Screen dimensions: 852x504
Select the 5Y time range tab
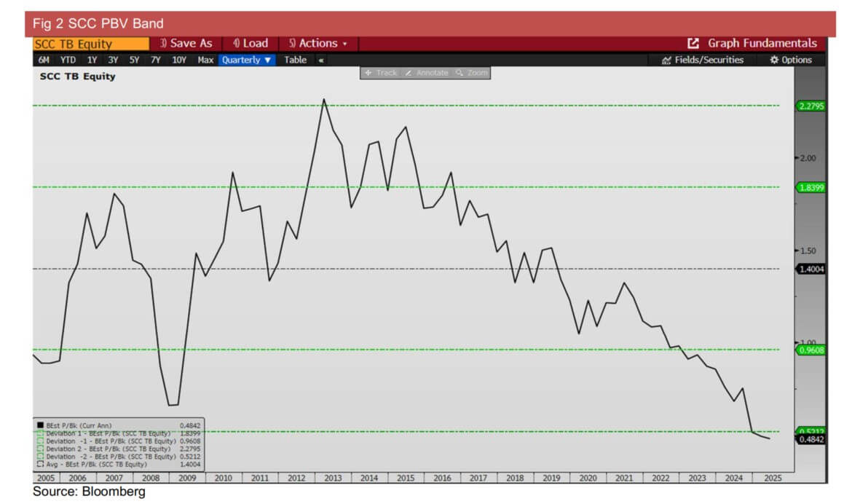[x=134, y=60]
